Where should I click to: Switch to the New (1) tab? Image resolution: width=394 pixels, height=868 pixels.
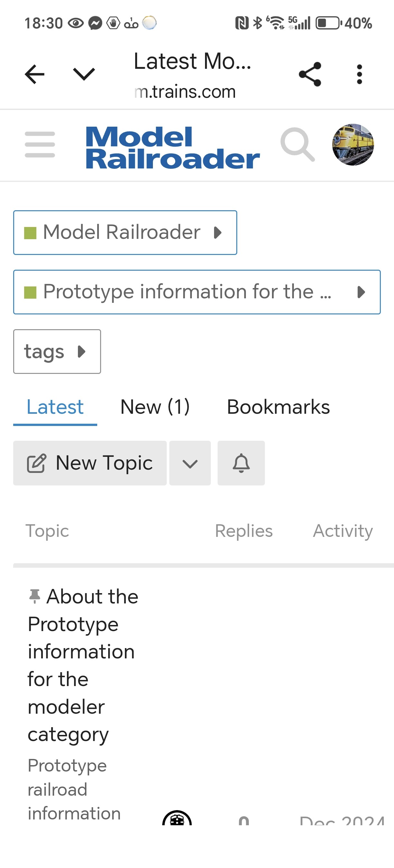pos(155,407)
